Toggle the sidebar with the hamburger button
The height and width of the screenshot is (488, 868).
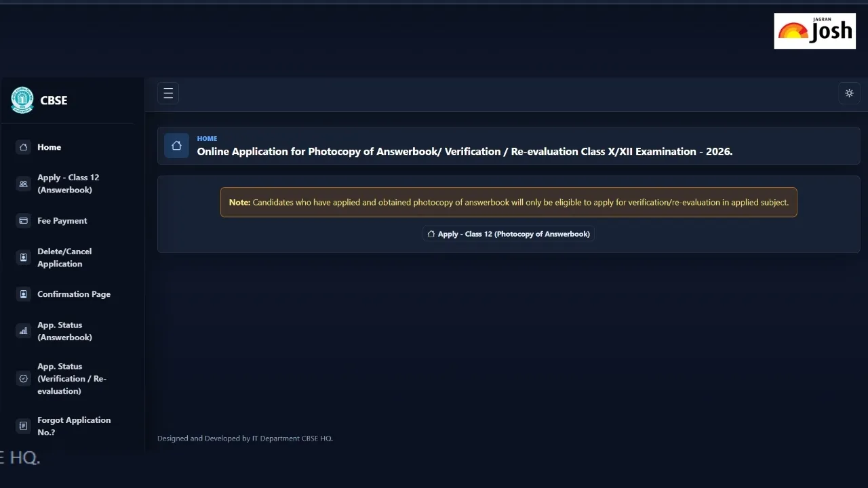click(x=168, y=94)
